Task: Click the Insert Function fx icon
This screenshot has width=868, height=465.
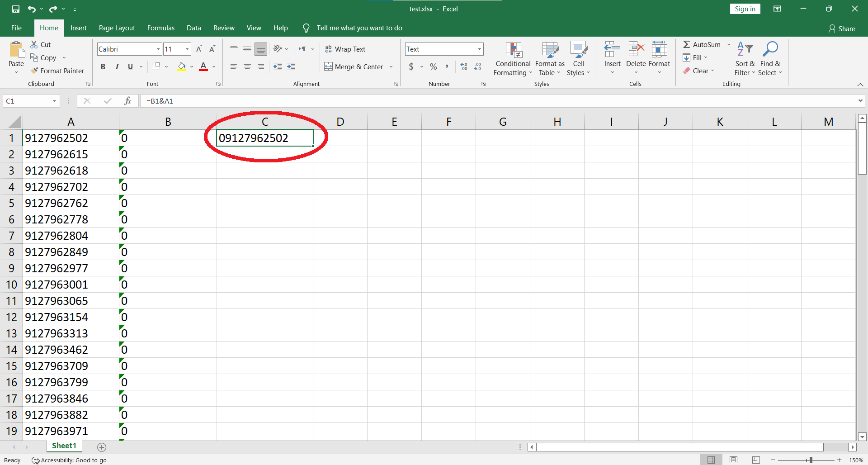Action: pyautogui.click(x=127, y=101)
